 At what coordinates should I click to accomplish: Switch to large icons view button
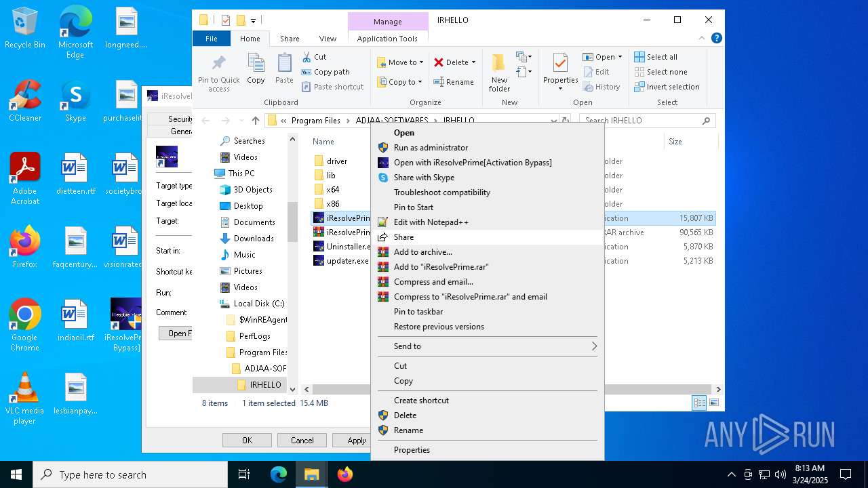pos(713,403)
